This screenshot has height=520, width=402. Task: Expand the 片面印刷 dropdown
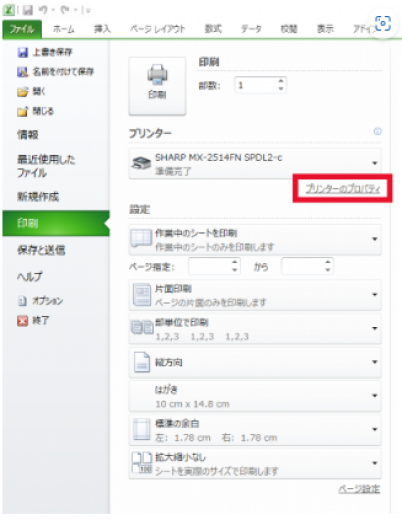click(x=255, y=295)
